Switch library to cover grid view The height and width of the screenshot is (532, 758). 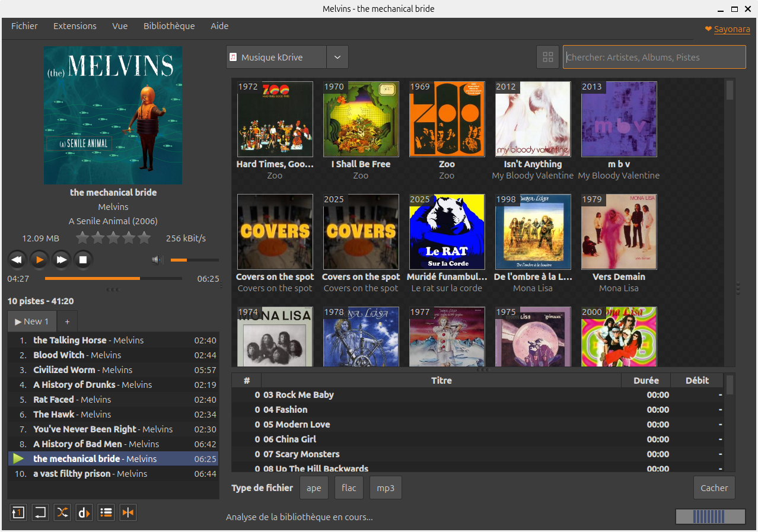[547, 58]
